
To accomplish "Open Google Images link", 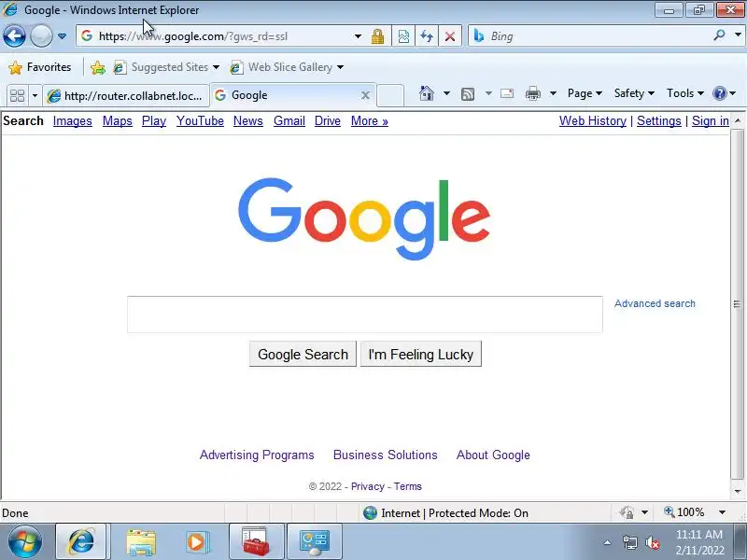I will point(73,121).
